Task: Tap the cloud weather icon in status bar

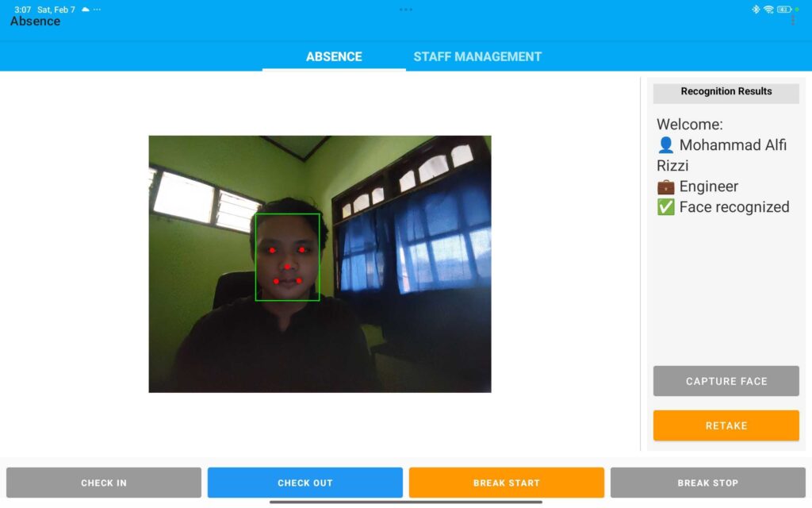Action: point(86,10)
